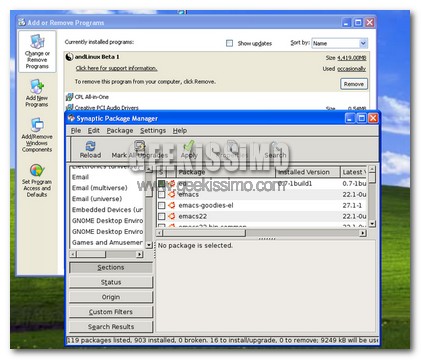
Task: Select the Email section
Action: click(x=80, y=177)
